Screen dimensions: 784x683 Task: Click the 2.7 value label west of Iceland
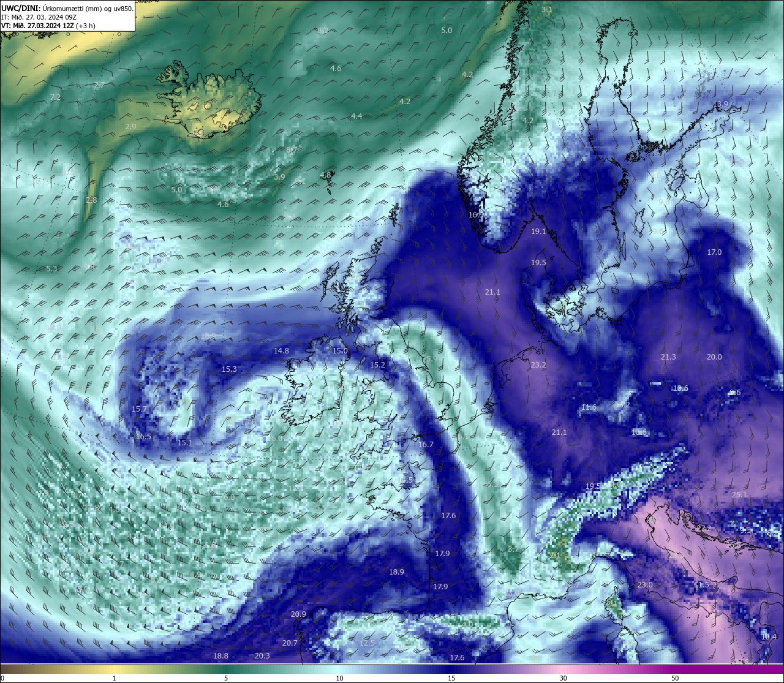coord(99,85)
